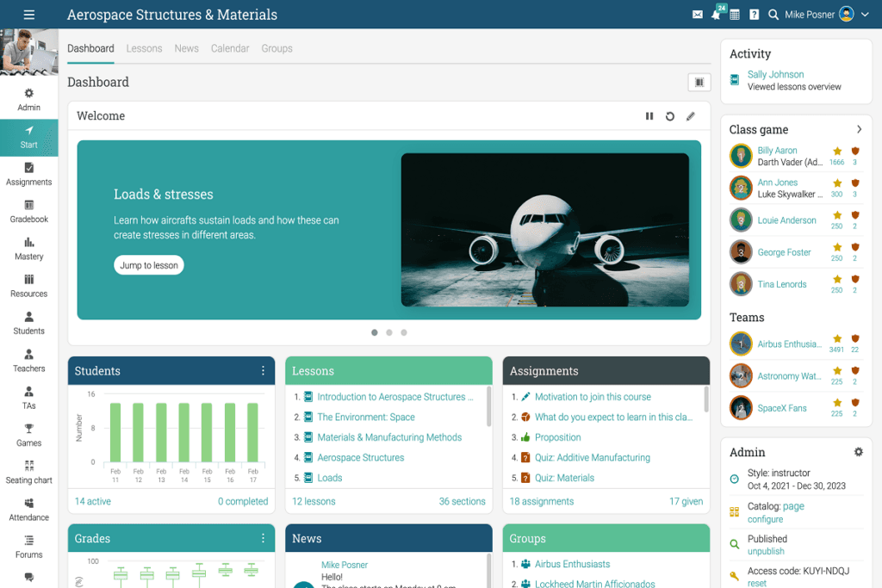This screenshot has height=588, width=882.
Task: Open the calendar icon in the header
Action: tap(735, 15)
